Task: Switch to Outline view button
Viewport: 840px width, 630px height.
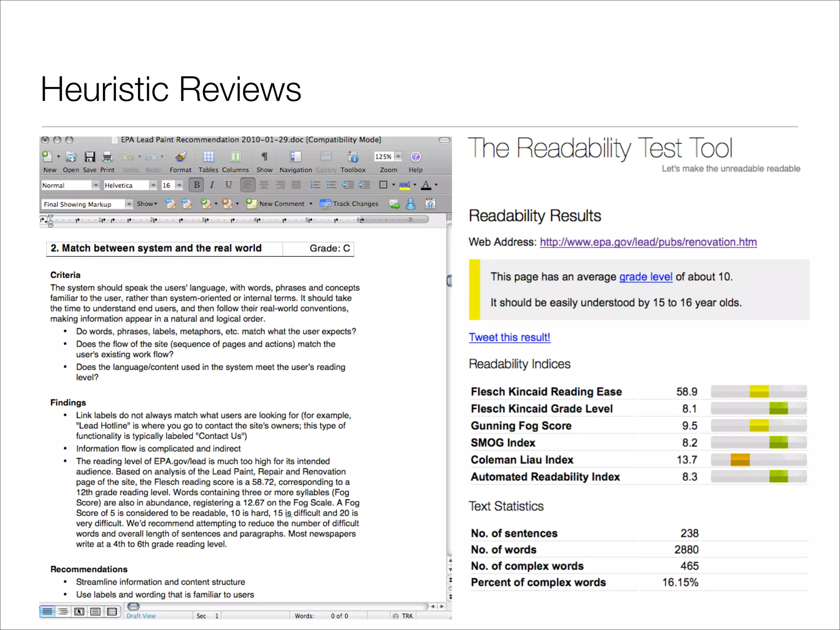Action: 63,612
